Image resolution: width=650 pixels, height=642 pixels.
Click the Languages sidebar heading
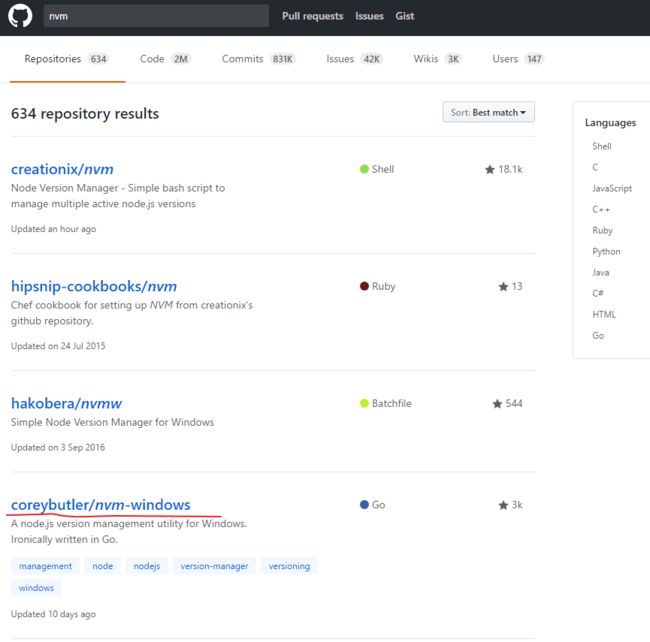pos(610,123)
